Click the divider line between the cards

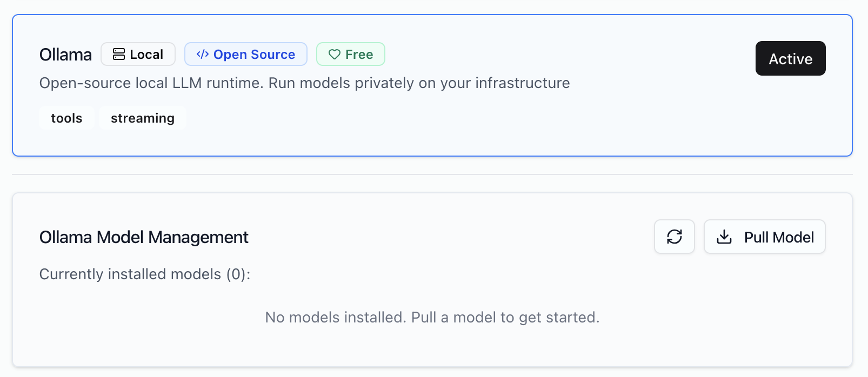pos(432,174)
